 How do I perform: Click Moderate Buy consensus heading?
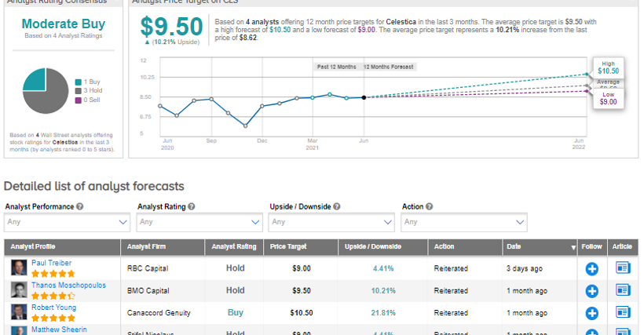[64, 24]
